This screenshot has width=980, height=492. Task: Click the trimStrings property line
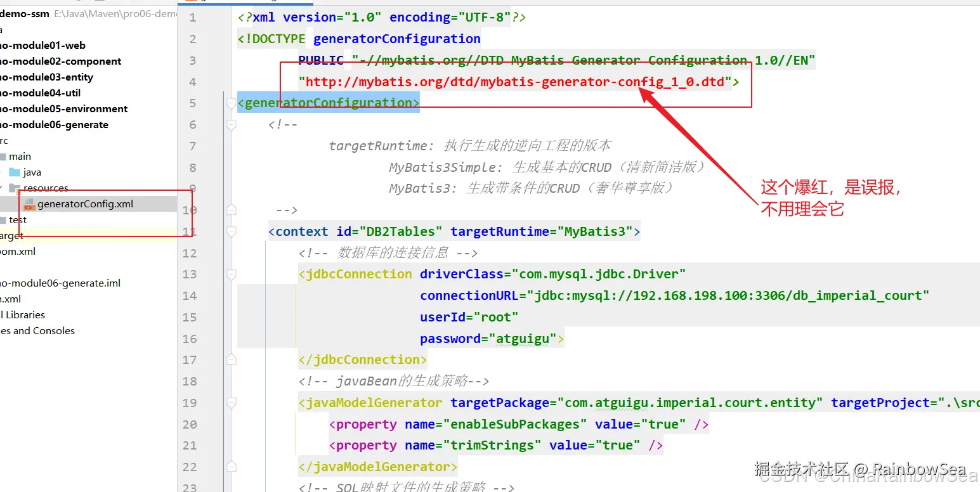point(496,446)
